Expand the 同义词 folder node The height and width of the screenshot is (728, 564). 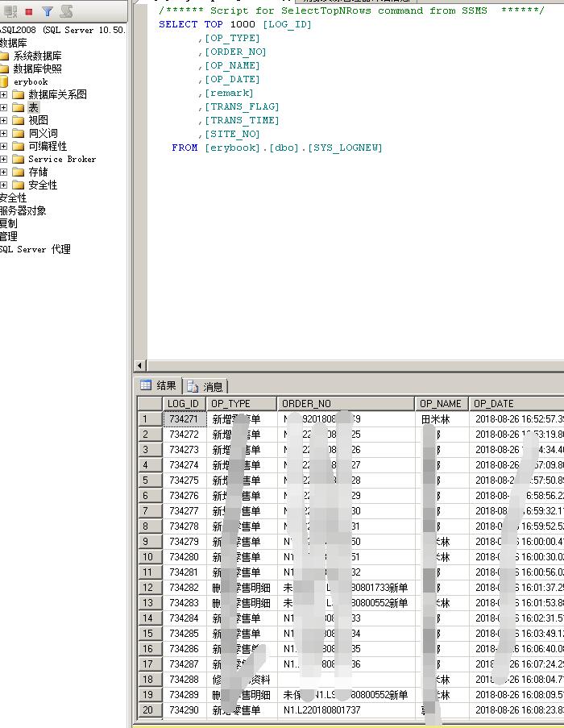point(4,133)
